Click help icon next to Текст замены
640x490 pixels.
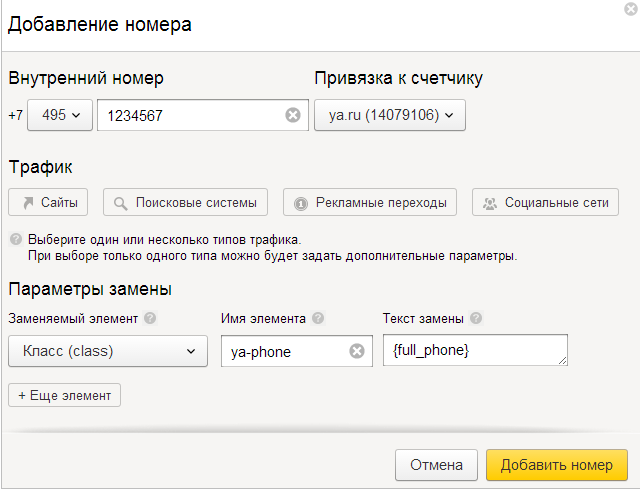point(476,319)
